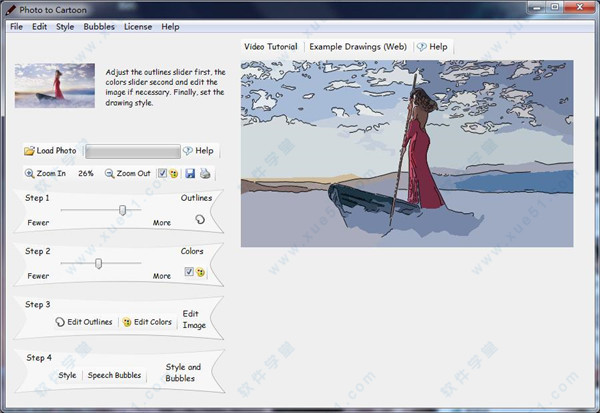Click the Style button in Step 4
The image size is (600, 413).
67,375
